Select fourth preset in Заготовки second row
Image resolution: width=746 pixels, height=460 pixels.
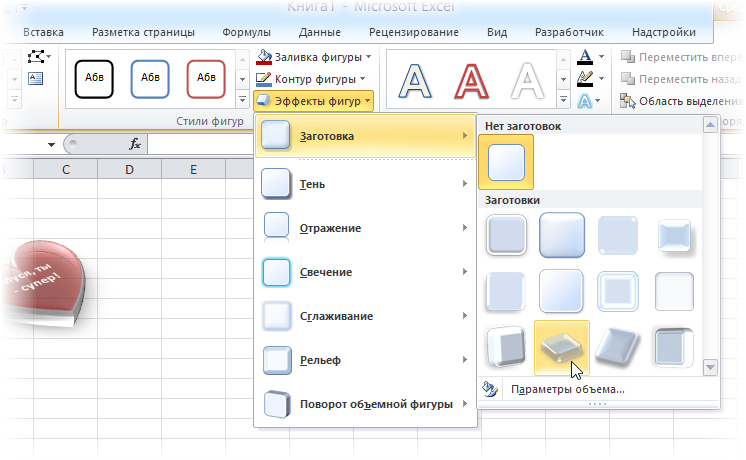click(x=674, y=291)
